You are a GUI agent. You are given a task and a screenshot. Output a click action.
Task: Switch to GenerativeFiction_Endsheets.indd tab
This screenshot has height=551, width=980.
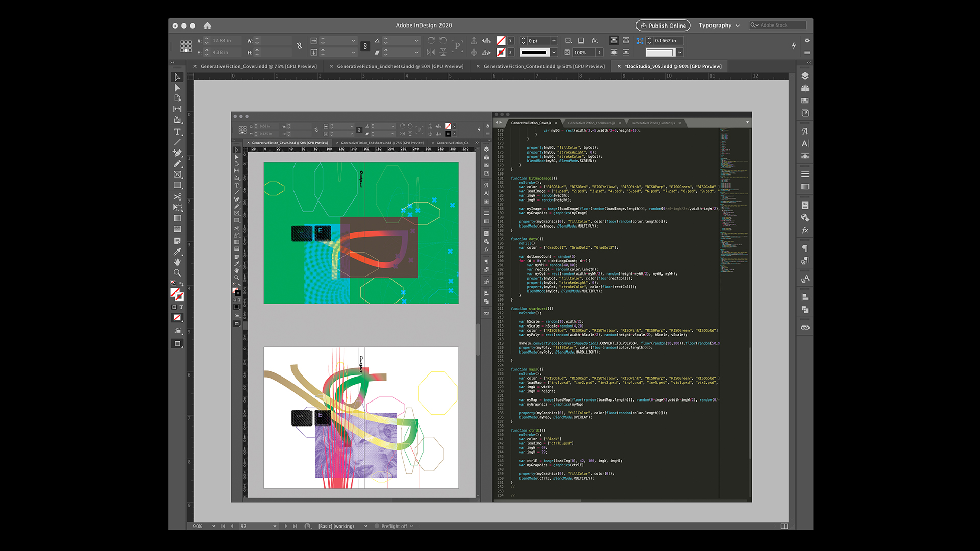400,66
